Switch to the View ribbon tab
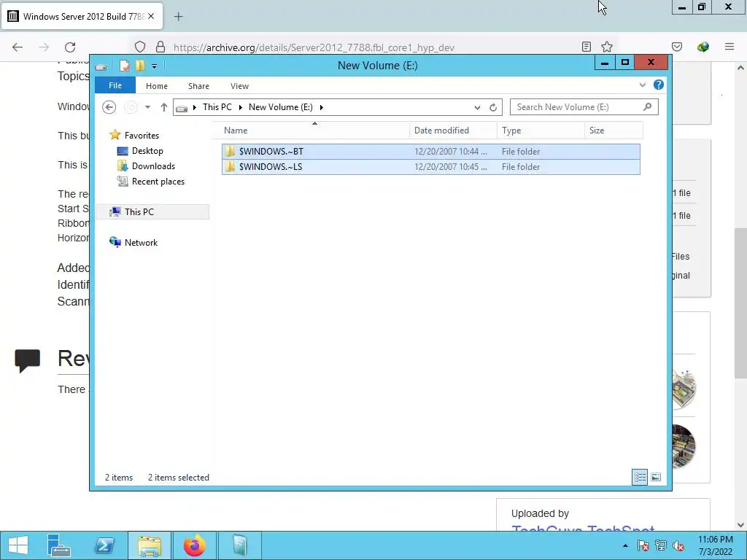Image resolution: width=747 pixels, height=560 pixels. pyautogui.click(x=239, y=86)
